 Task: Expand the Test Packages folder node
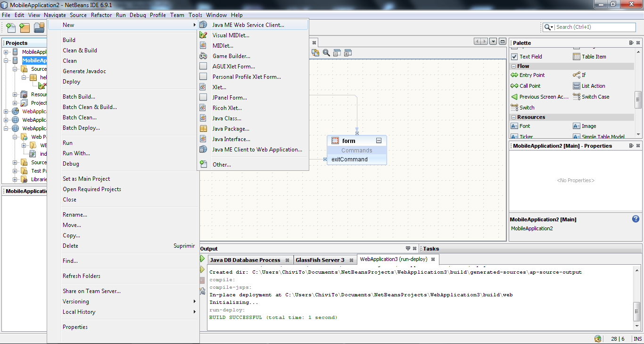pyautogui.click(x=16, y=171)
